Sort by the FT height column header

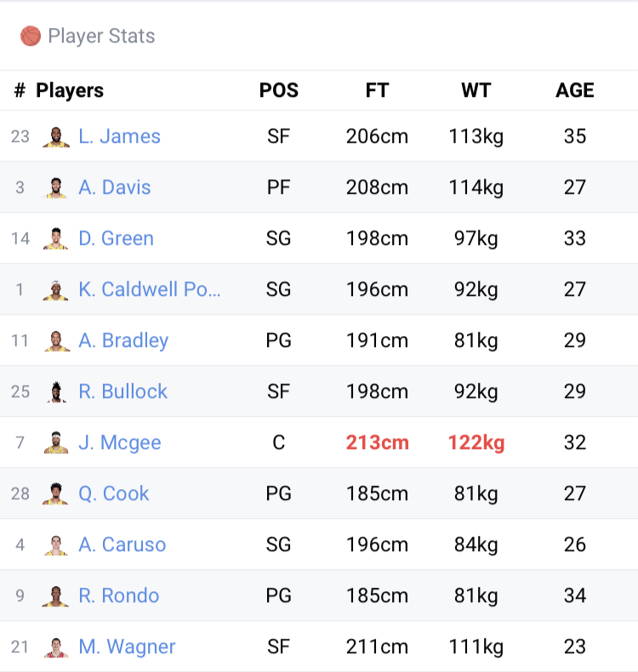[377, 90]
